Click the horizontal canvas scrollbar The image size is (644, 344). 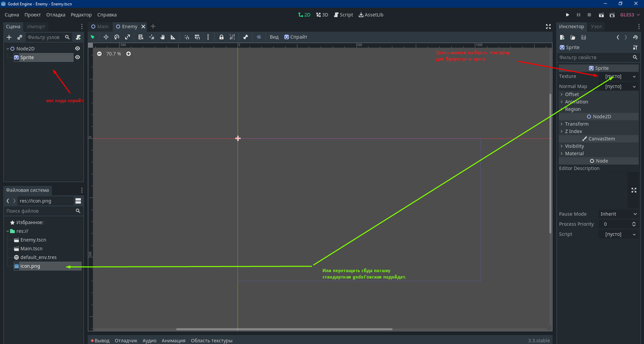284,329
